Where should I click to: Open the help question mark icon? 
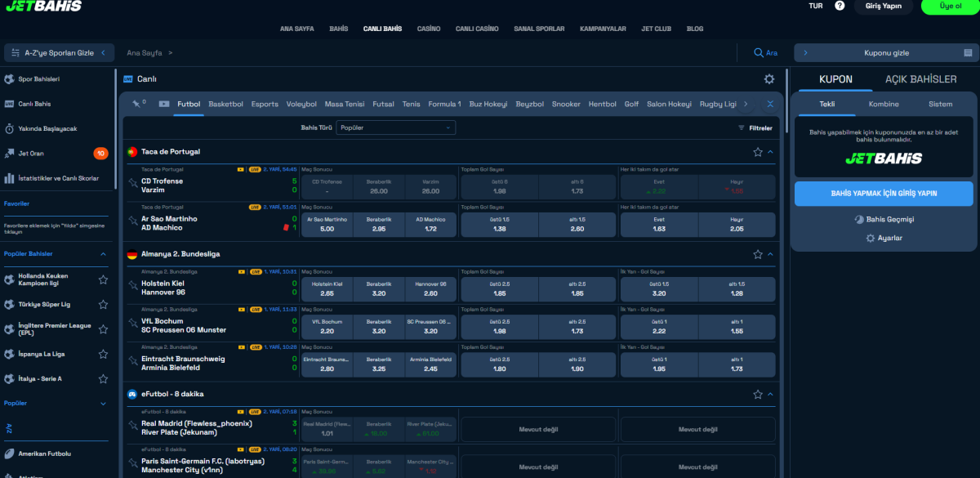840,6
